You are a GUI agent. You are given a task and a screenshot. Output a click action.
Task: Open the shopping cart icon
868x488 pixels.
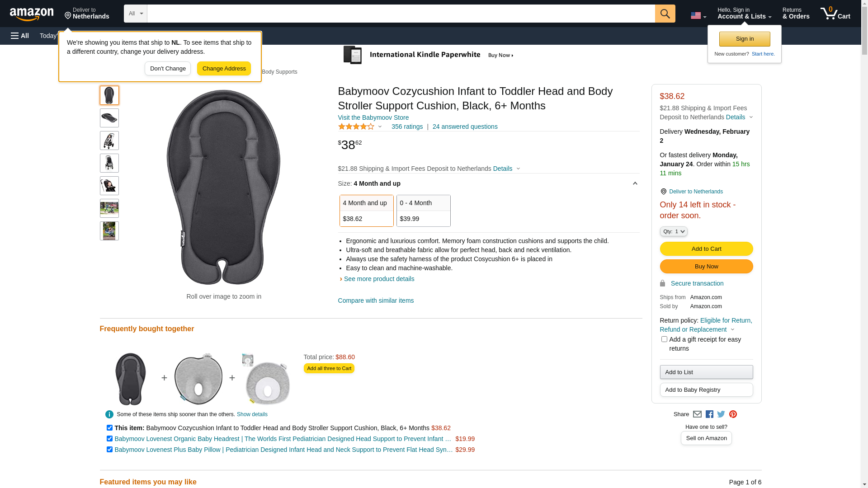click(835, 14)
